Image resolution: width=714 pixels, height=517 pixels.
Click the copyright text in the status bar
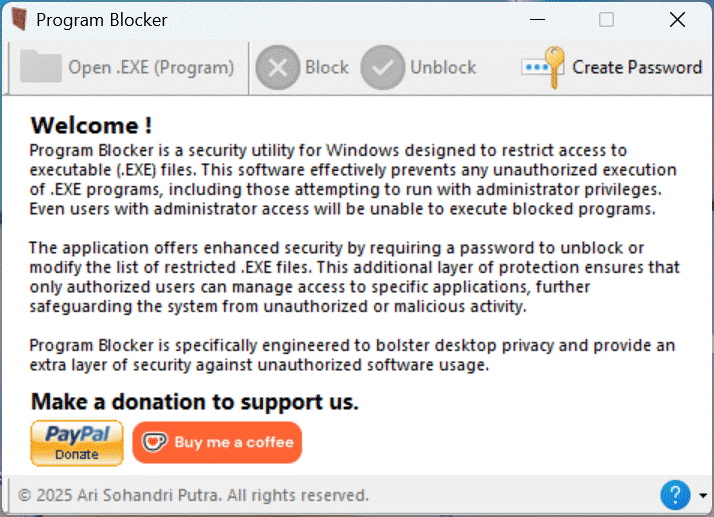(193, 495)
